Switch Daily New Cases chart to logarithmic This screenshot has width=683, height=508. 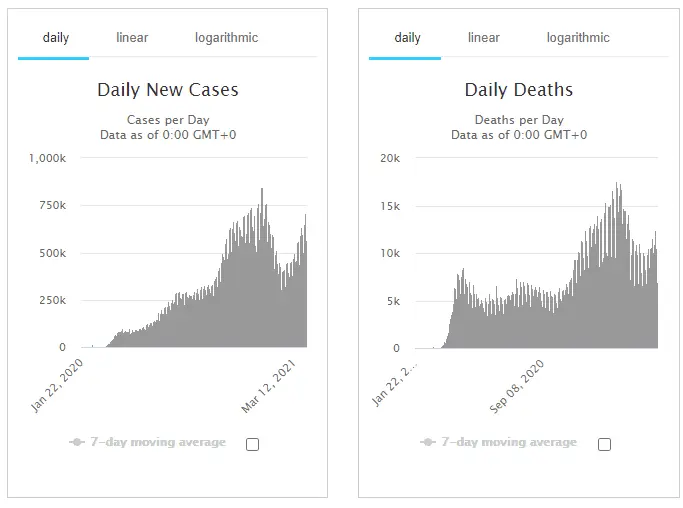(x=227, y=38)
